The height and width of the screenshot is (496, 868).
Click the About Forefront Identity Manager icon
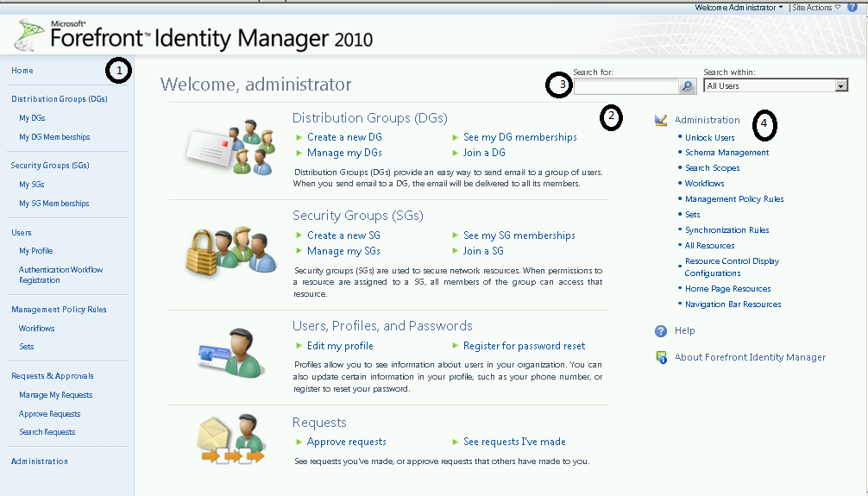[x=661, y=358]
